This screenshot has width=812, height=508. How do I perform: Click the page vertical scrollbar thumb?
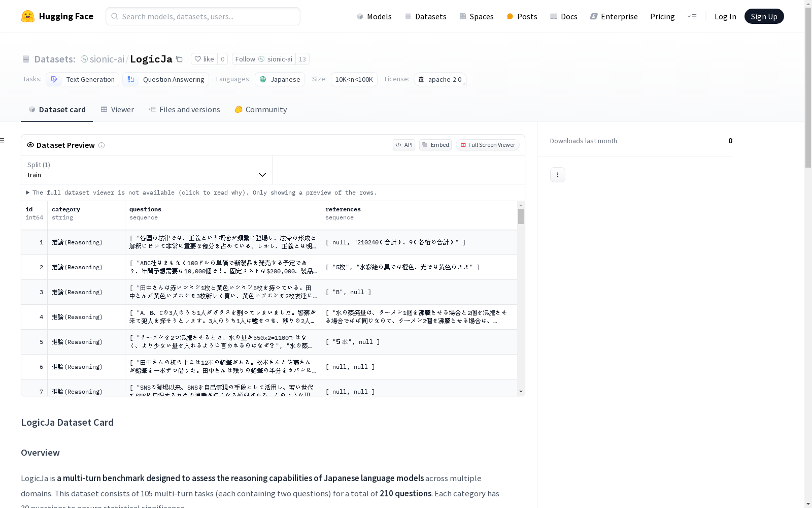(x=808, y=87)
